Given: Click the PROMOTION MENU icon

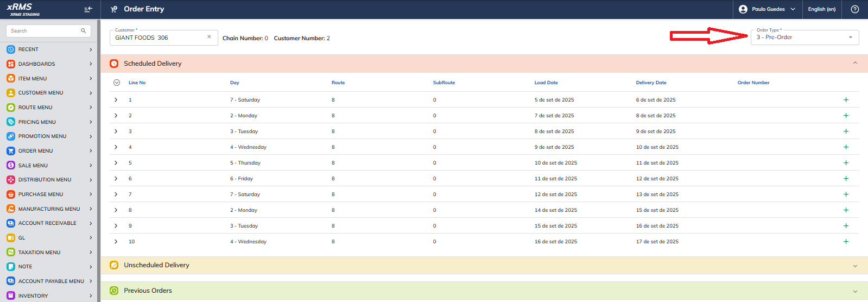Looking at the screenshot, I should pos(11,136).
